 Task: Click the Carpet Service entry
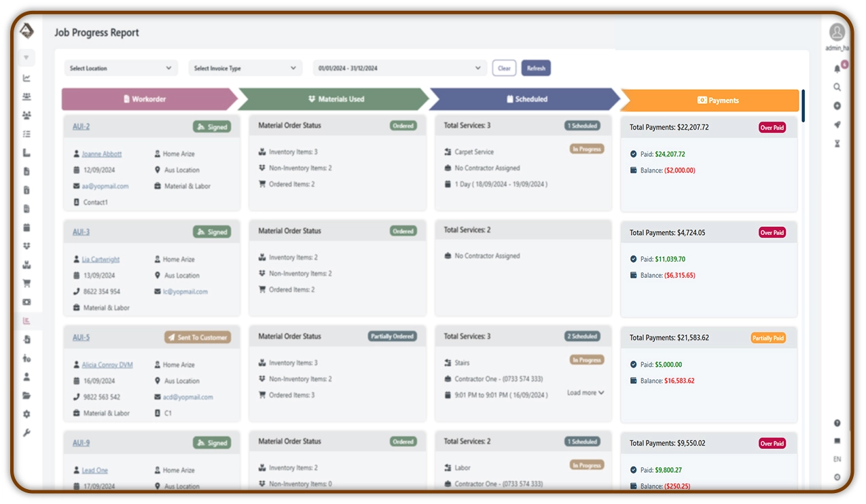(x=474, y=152)
